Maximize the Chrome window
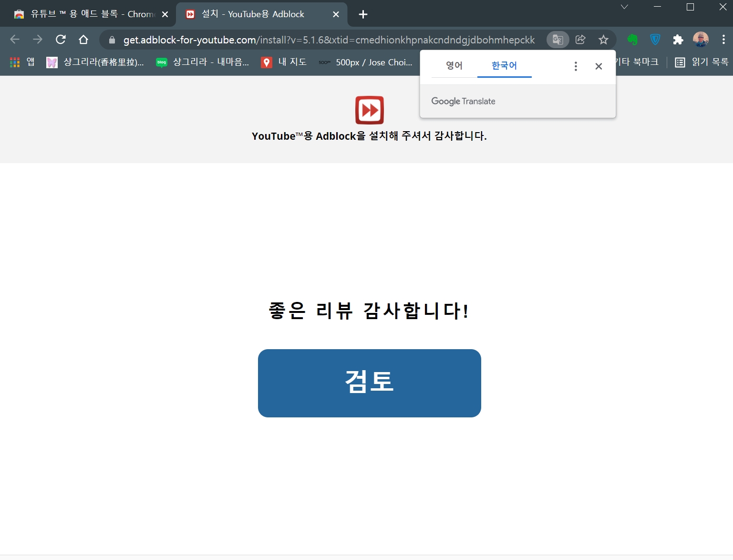 pyautogui.click(x=690, y=7)
